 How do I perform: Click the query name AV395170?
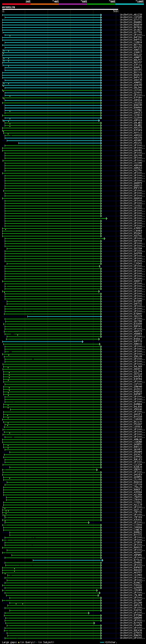pos(8,8)
